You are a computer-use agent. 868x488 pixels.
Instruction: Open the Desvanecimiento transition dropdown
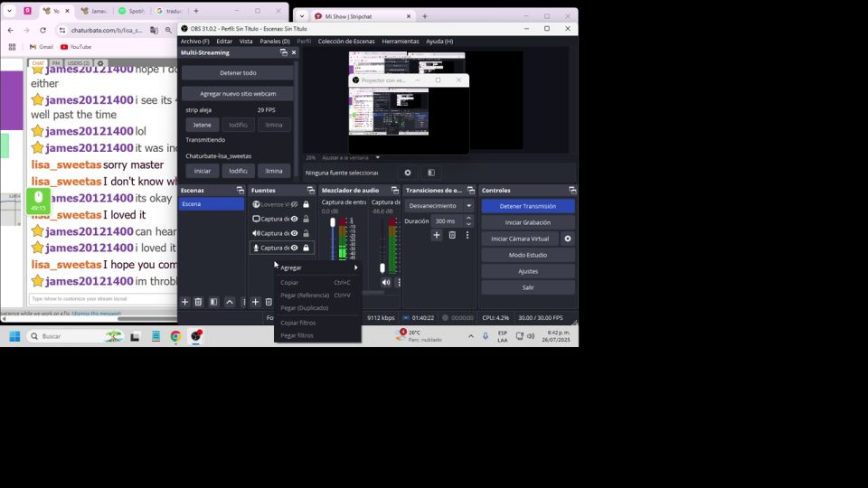(x=439, y=206)
